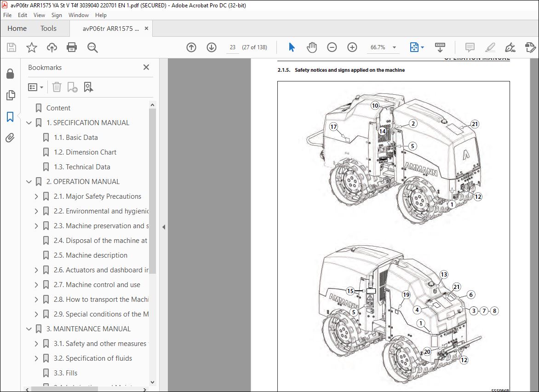Activate the Hand pan tool
Viewport: 539px width, 392px height.
(x=312, y=47)
